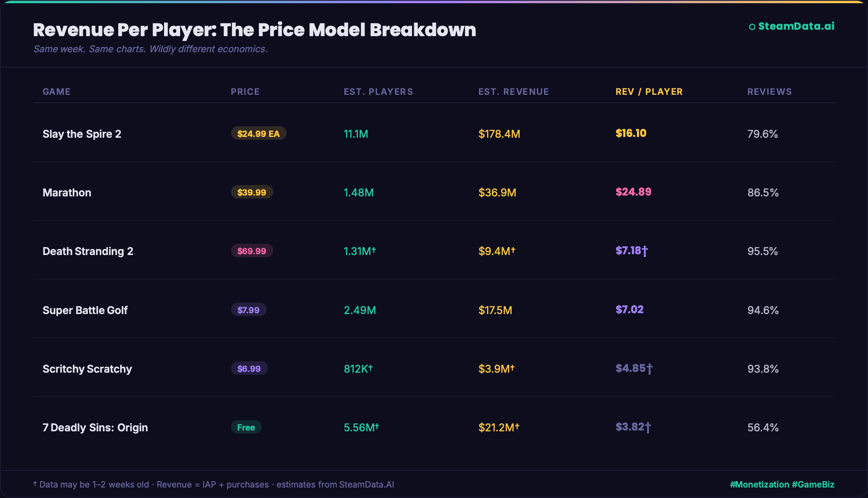Click the $7.99 price badge
Screen dimensions: 868x498
coord(248,310)
